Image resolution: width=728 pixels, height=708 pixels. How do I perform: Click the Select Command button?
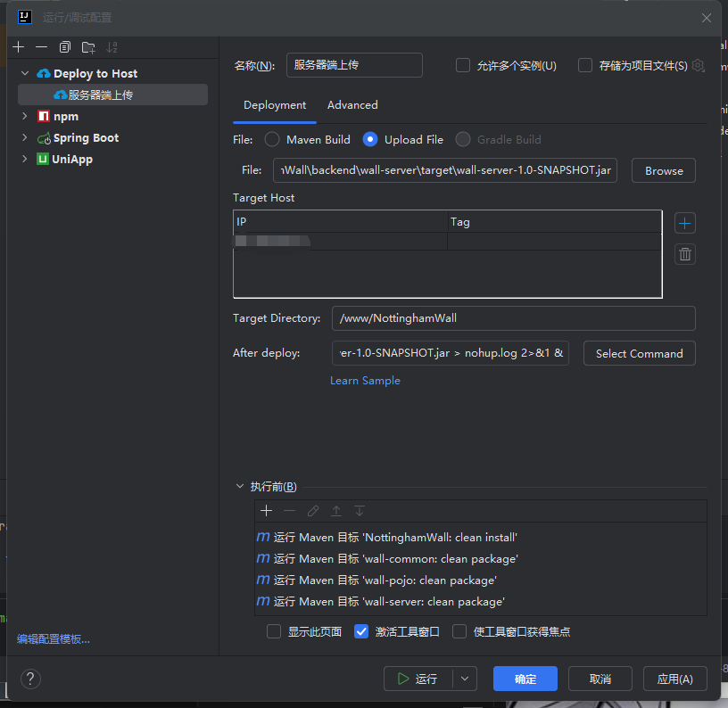pyautogui.click(x=640, y=353)
